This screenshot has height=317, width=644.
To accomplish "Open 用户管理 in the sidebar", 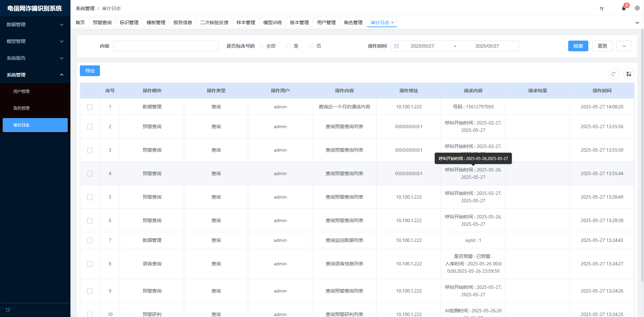I will (21, 91).
